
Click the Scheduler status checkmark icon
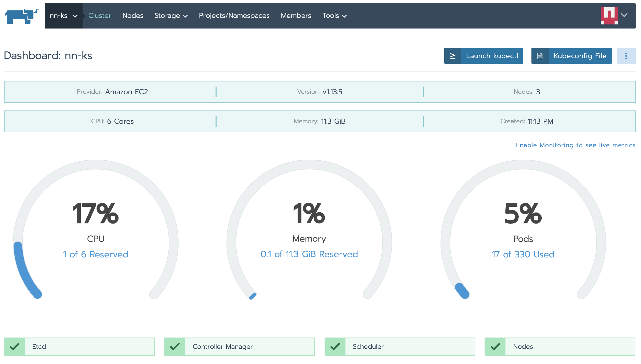click(335, 346)
